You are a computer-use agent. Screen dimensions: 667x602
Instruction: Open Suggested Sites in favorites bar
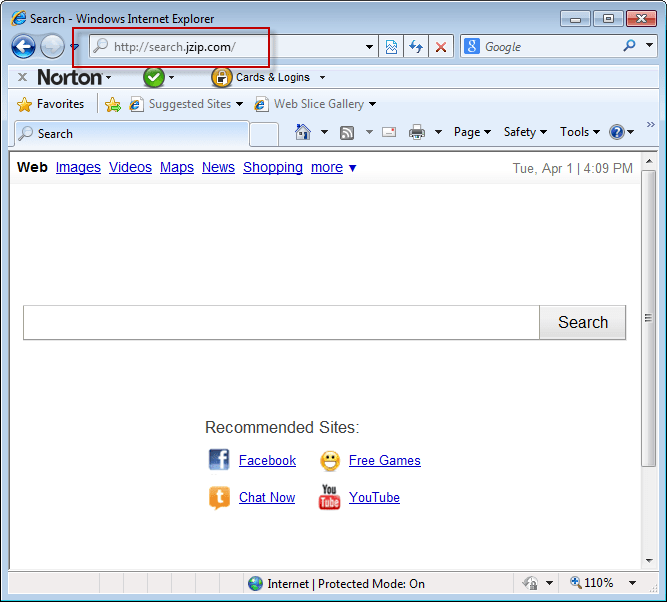[186, 104]
